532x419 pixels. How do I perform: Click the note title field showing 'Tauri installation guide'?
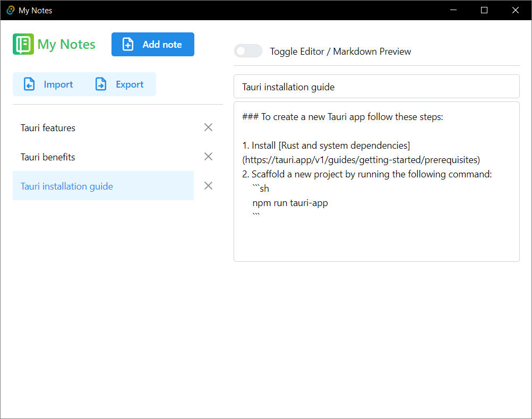click(376, 86)
